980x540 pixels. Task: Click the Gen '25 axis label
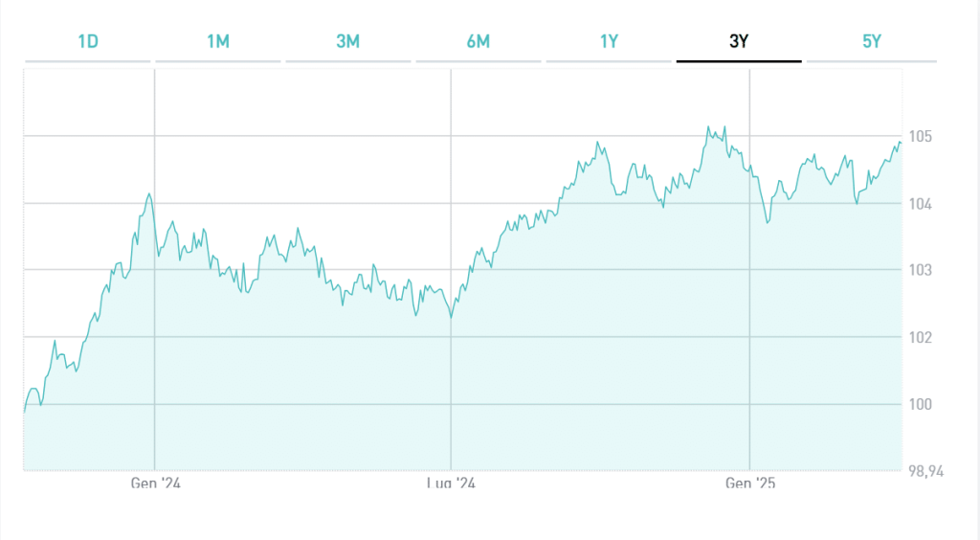(750, 484)
